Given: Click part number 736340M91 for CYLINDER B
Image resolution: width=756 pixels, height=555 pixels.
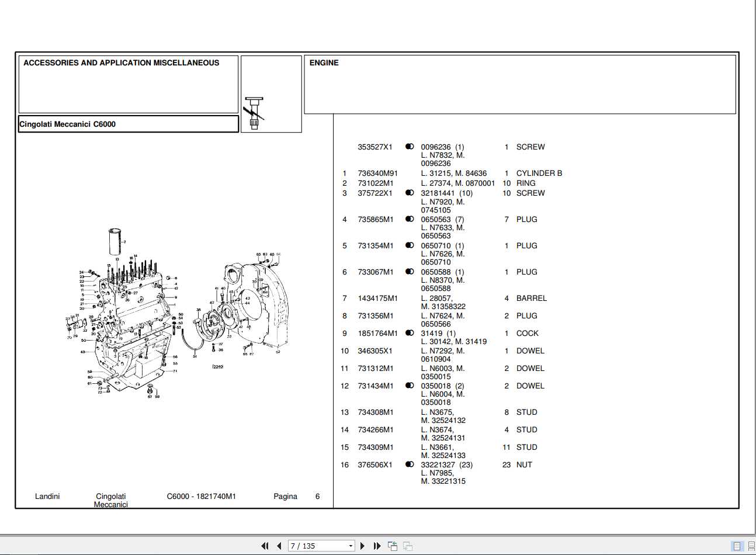Looking at the screenshot, I should pyautogui.click(x=377, y=173).
